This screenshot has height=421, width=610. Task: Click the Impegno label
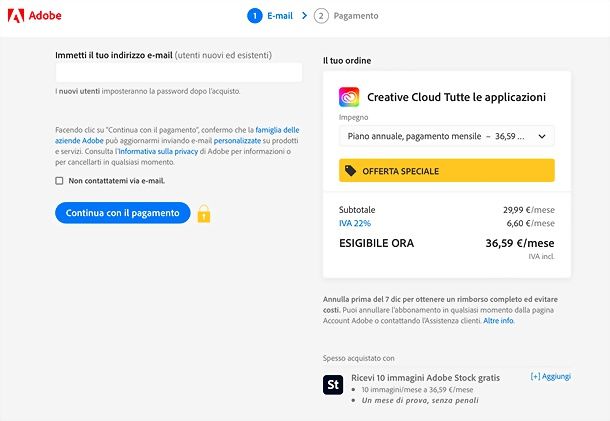pyautogui.click(x=353, y=117)
